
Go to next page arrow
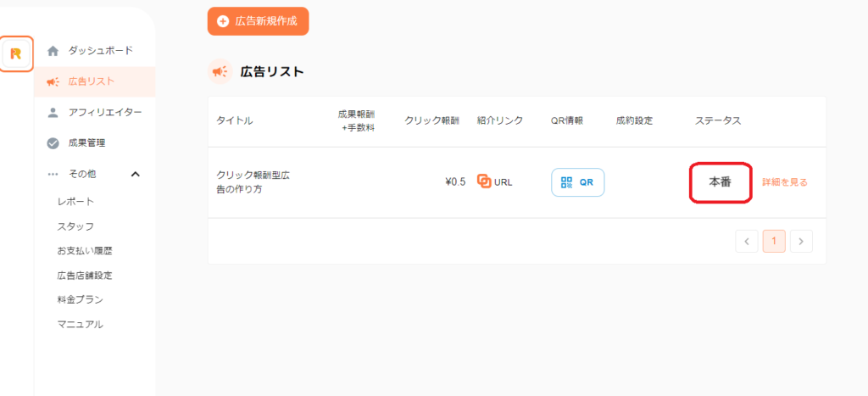point(801,241)
